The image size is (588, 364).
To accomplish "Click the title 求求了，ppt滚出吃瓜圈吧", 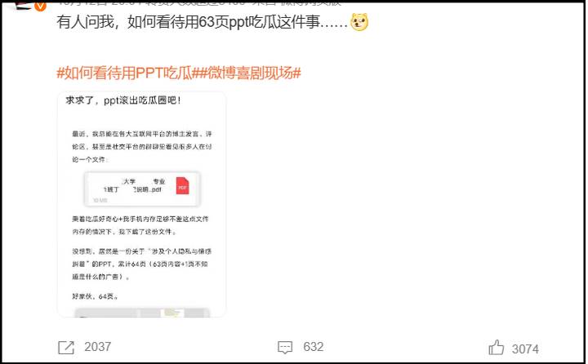I will click(123, 100).
